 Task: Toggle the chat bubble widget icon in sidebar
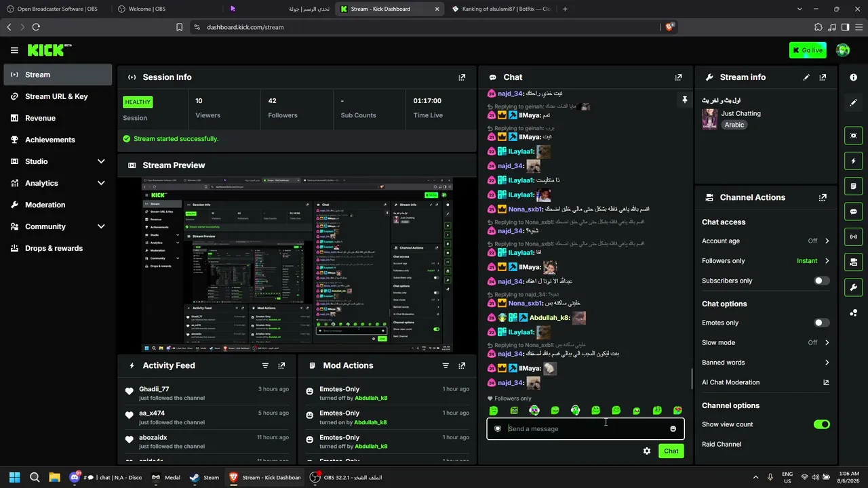pos(853,211)
